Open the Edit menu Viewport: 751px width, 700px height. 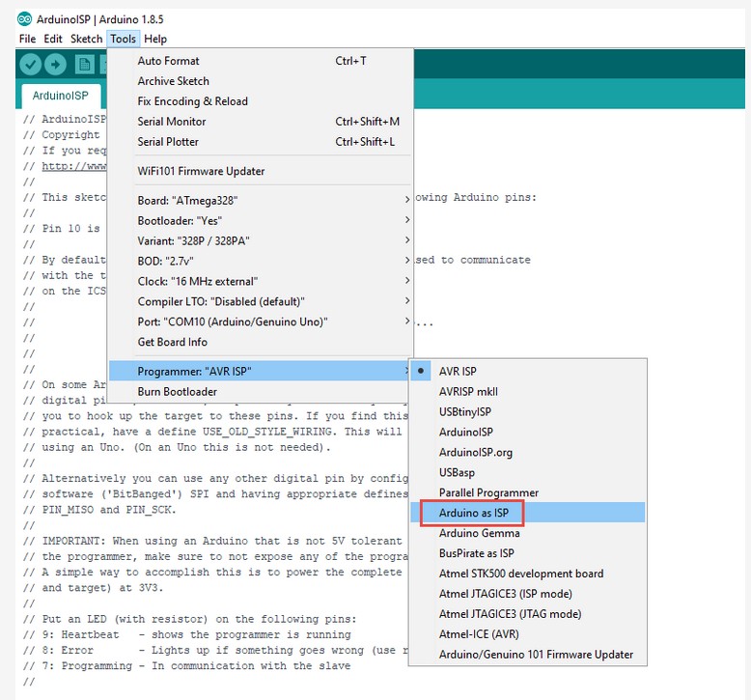point(53,39)
